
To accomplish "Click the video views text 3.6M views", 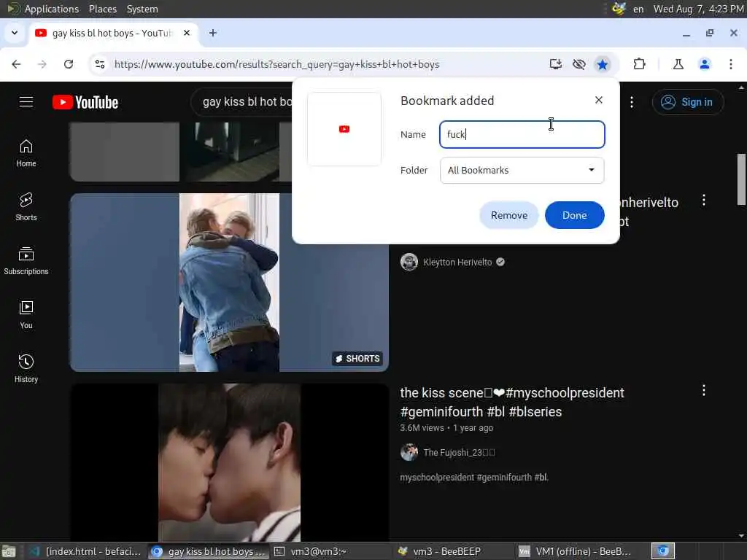I will pyautogui.click(x=422, y=427).
